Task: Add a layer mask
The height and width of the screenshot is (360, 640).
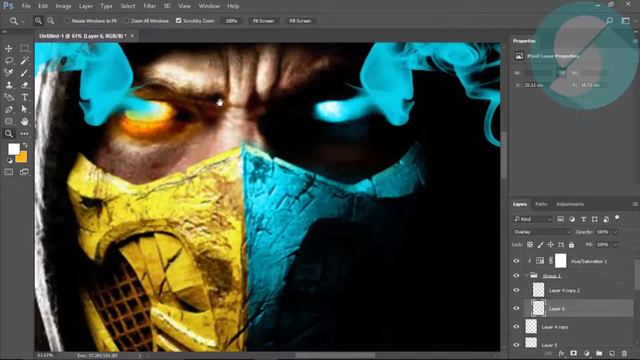Action: point(573,353)
